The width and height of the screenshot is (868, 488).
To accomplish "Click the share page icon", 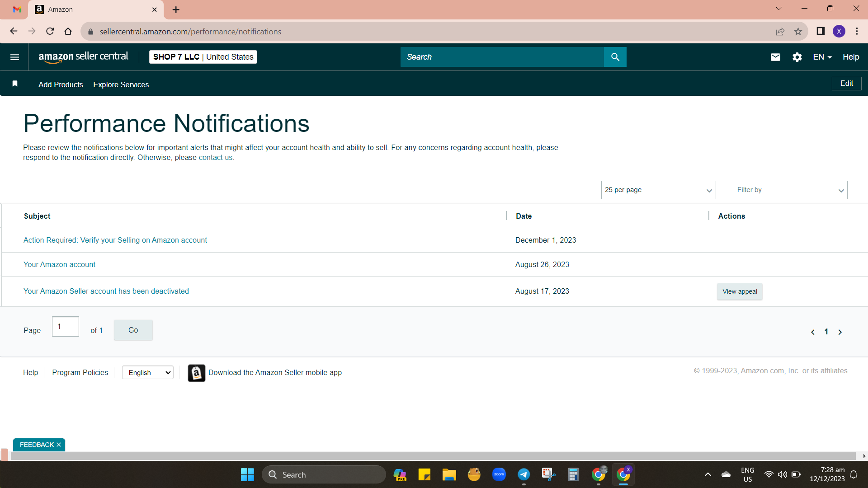I will coord(780,31).
